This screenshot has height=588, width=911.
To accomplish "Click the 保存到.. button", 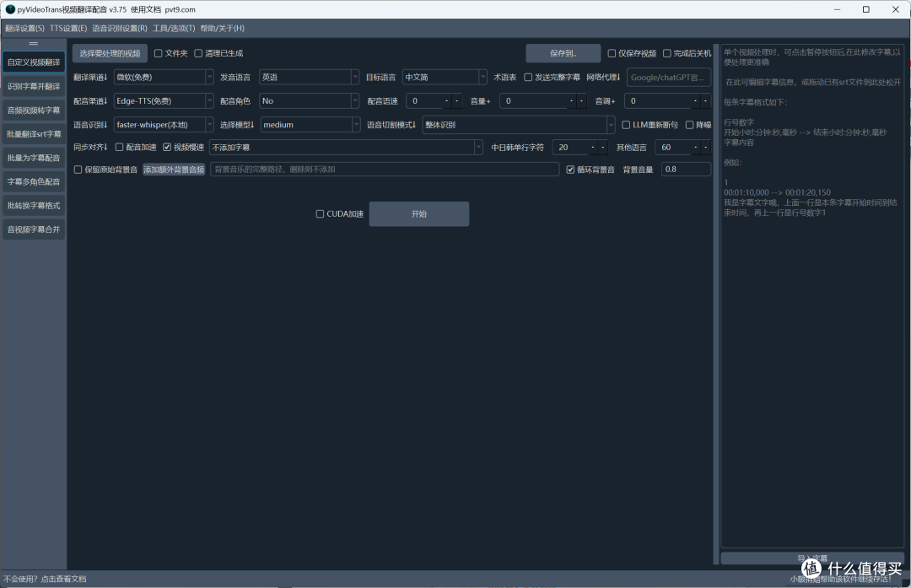I will 563,53.
